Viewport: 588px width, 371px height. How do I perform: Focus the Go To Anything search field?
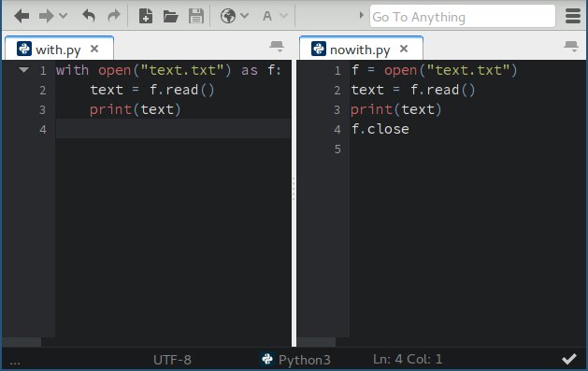click(x=463, y=17)
